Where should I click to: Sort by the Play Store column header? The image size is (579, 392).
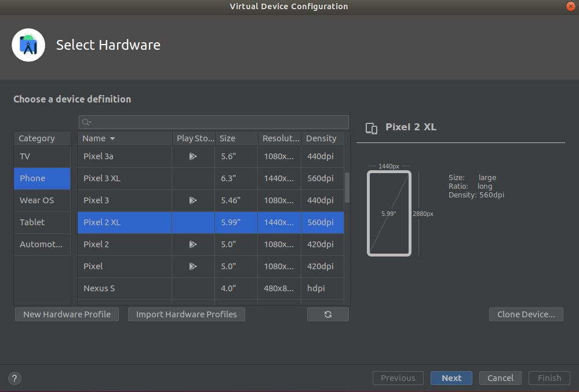pyautogui.click(x=194, y=138)
